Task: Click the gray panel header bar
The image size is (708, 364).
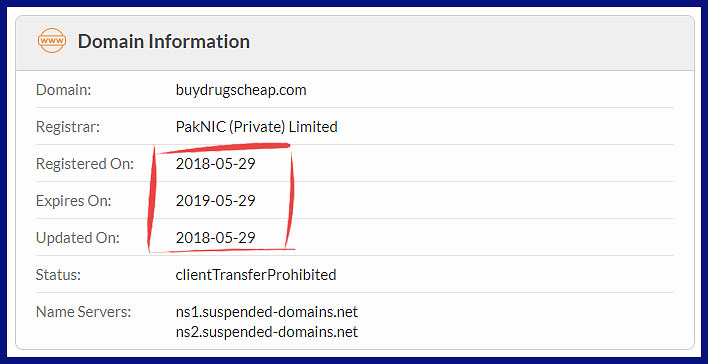Action: (x=354, y=43)
